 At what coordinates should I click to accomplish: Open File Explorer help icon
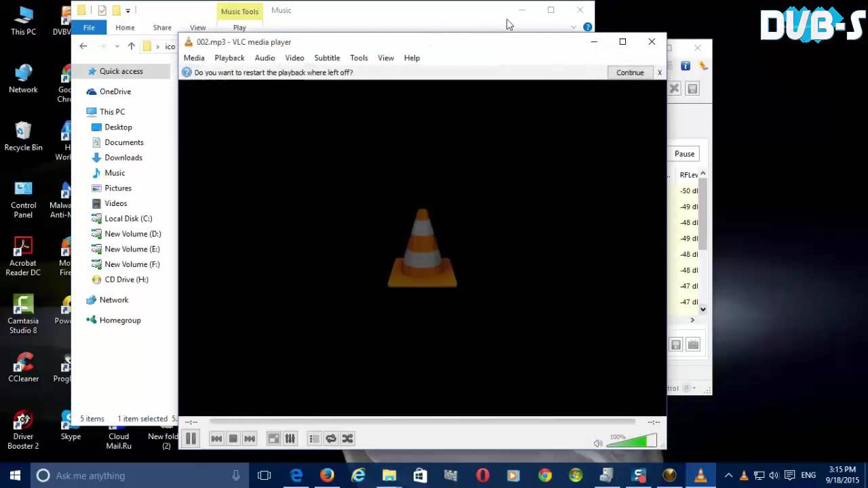pos(587,27)
